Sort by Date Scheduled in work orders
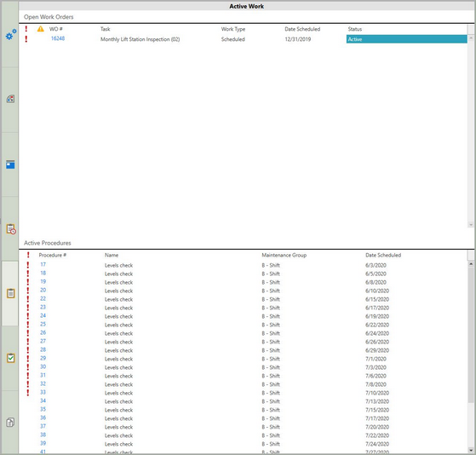476x455 pixels. click(302, 29)
